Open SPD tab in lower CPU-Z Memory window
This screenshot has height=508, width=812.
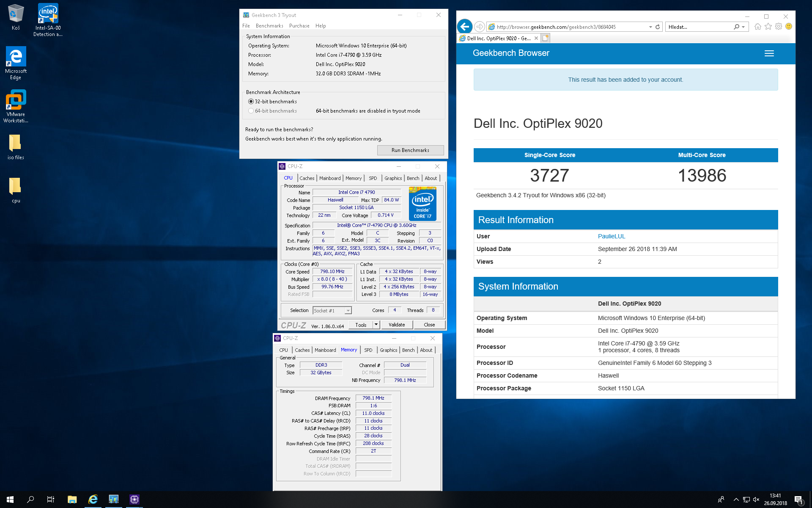(368, 350)
